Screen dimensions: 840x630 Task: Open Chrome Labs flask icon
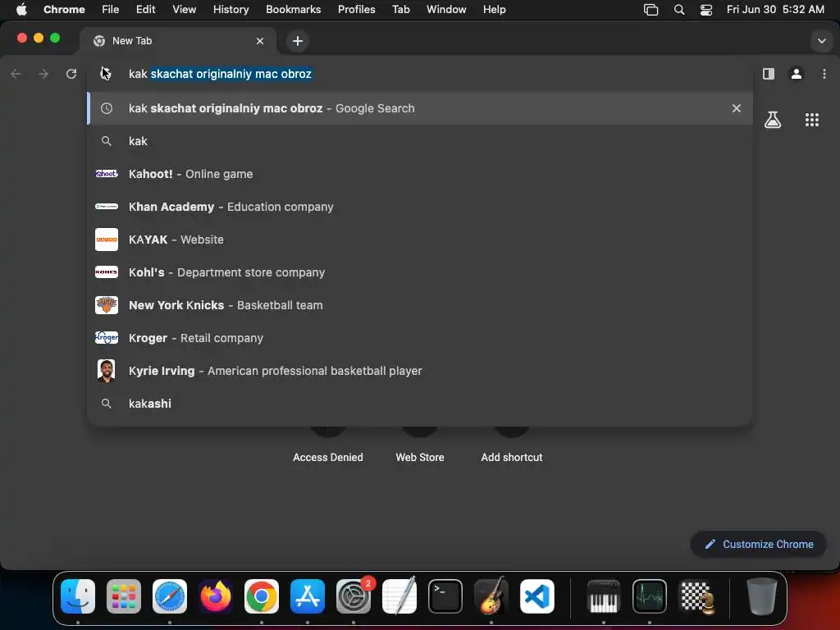(772, 120)
